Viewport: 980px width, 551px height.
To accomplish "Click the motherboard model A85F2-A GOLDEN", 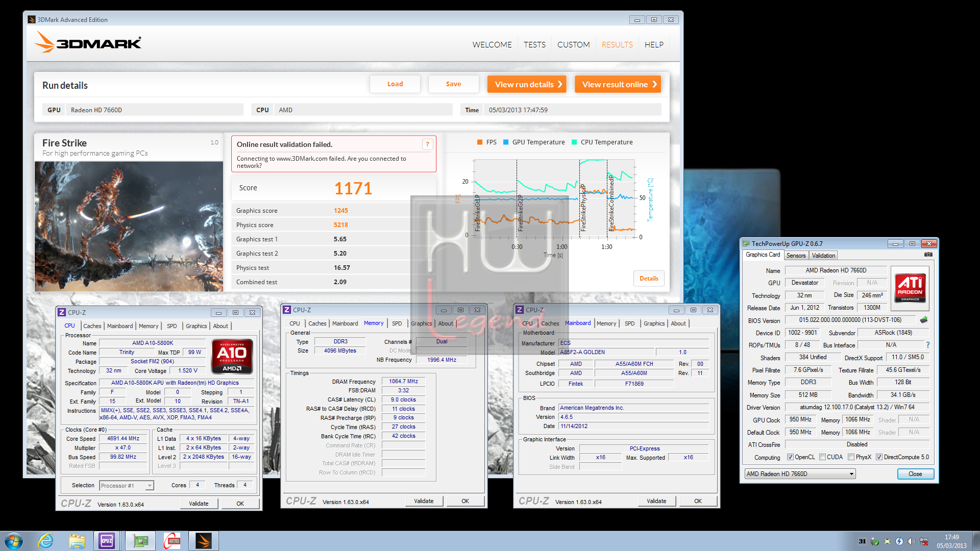I will click(x=606, y=353).
